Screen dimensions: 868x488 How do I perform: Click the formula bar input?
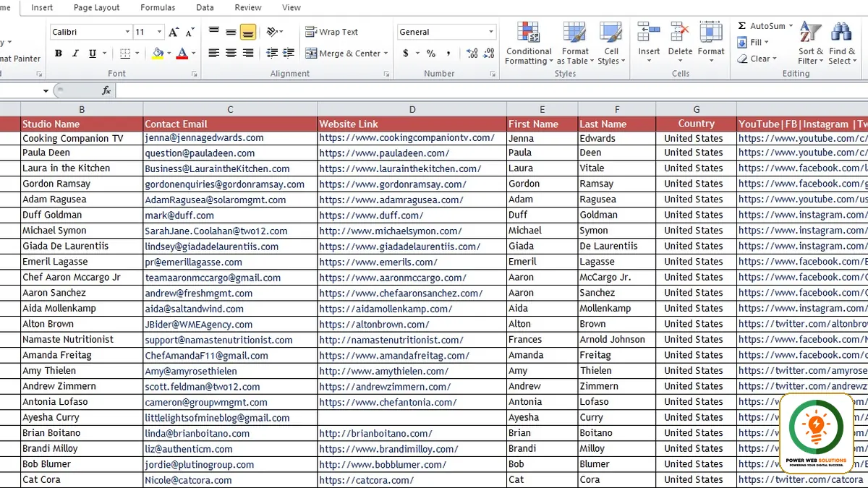coord(491,90)
